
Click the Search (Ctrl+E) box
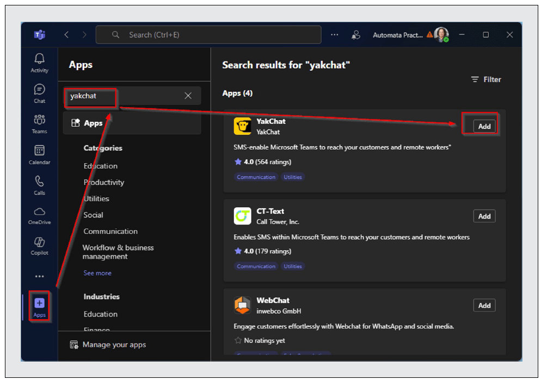[208, 35]
